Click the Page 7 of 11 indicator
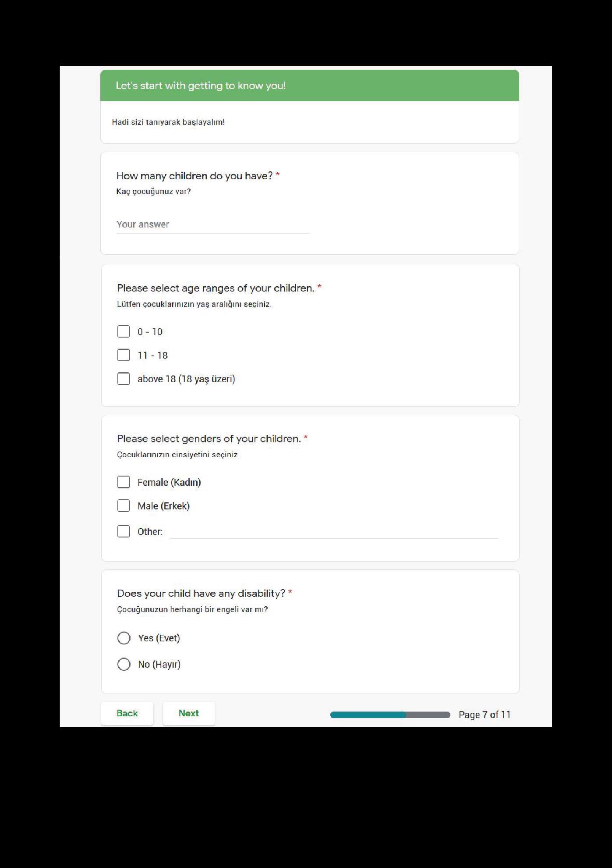The width and height of the screenshot is (612, 868). 485,715
